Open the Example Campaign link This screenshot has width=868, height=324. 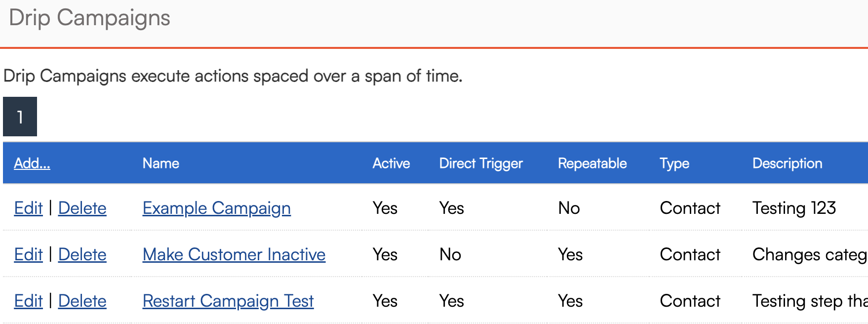[216, 208]
